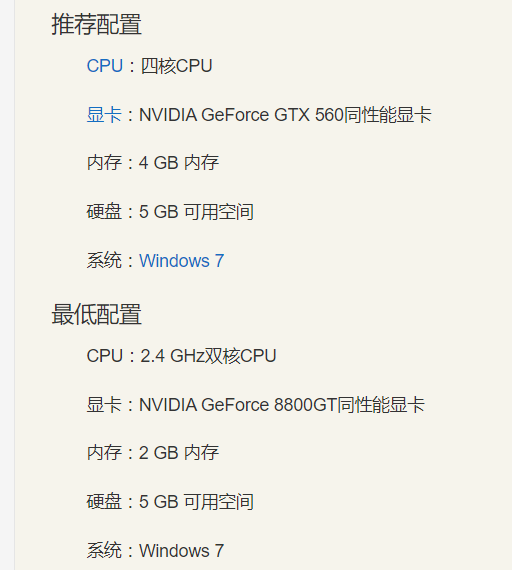This screenshot has width=512, height=570.
Task: Click the 四核CPU text
Action: 176,66
